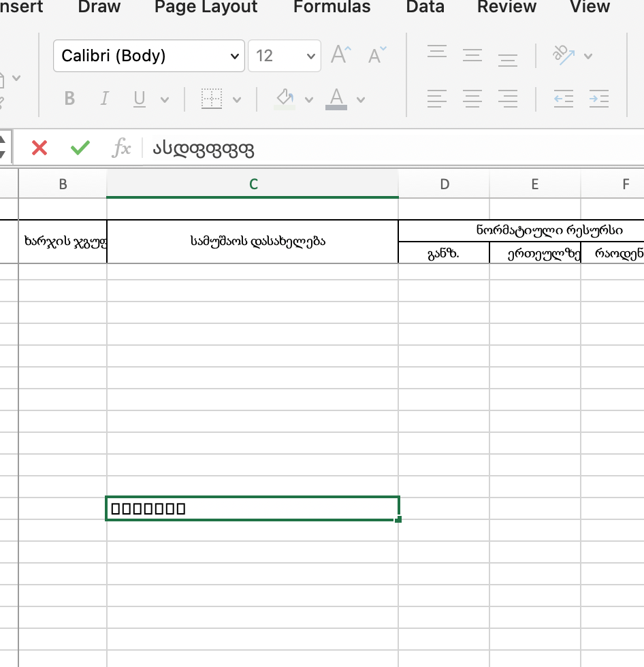
Task: Open the View tab
Action: click(590, 7)
